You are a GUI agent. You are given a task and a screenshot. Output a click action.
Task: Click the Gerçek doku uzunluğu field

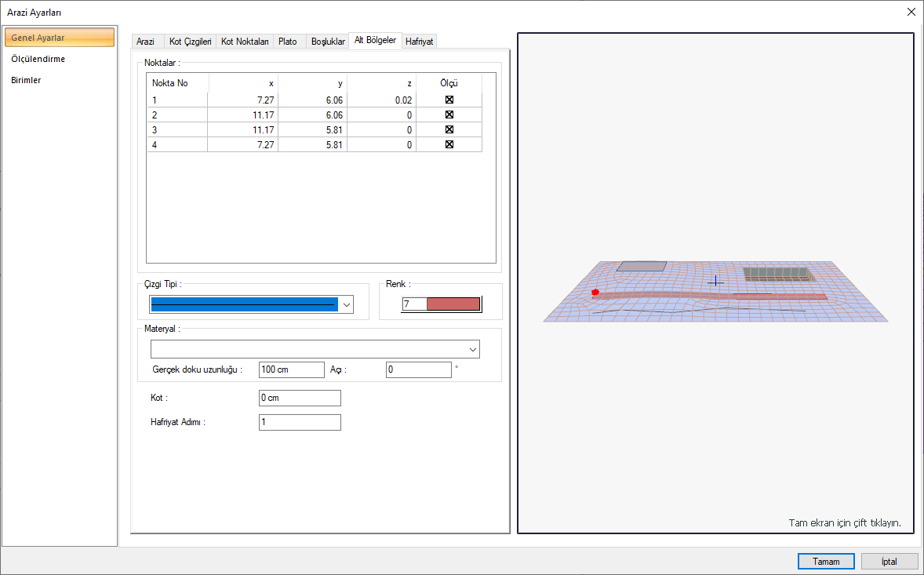[x=291, y=369]
